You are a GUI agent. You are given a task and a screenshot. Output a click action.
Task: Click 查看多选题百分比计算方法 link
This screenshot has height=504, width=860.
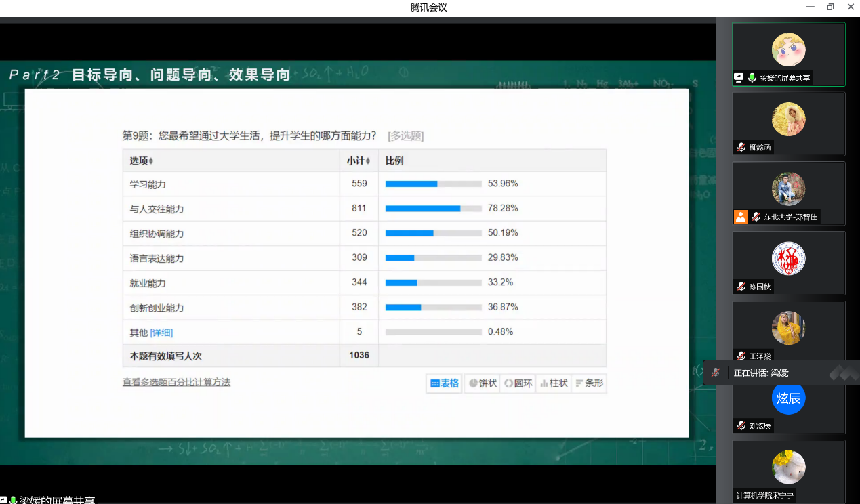[x=176, y=382]
